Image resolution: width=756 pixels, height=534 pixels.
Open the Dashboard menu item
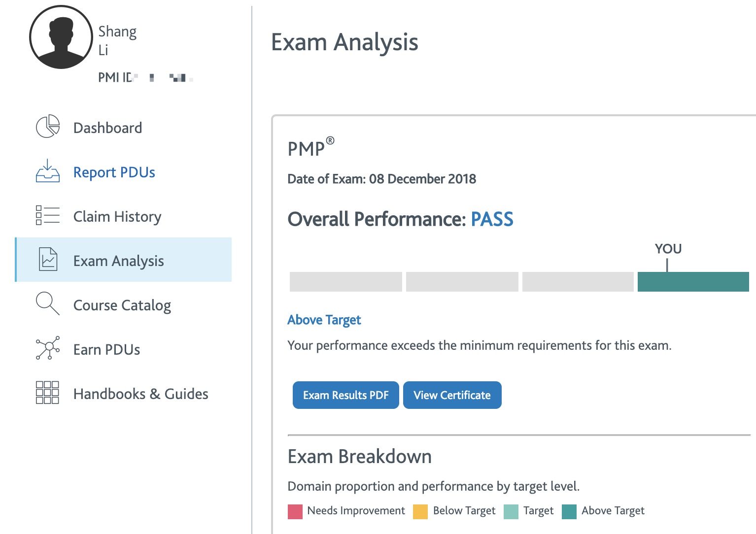(107, 128)
